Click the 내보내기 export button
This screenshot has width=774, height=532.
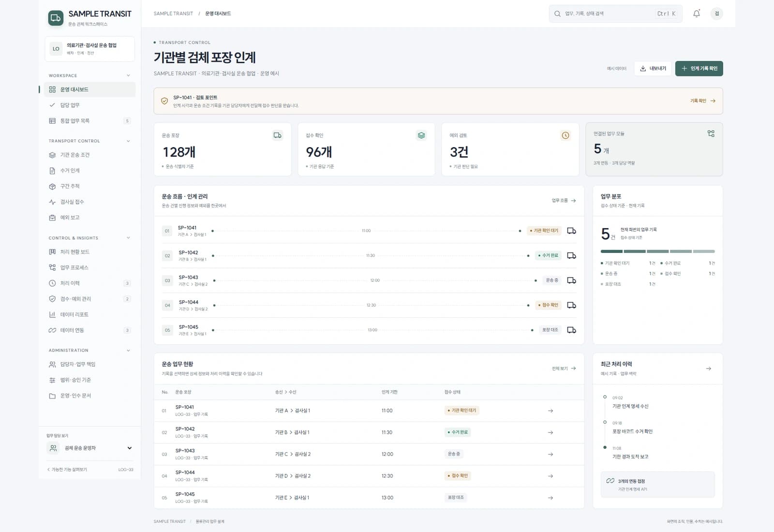[x=653, y=69]
